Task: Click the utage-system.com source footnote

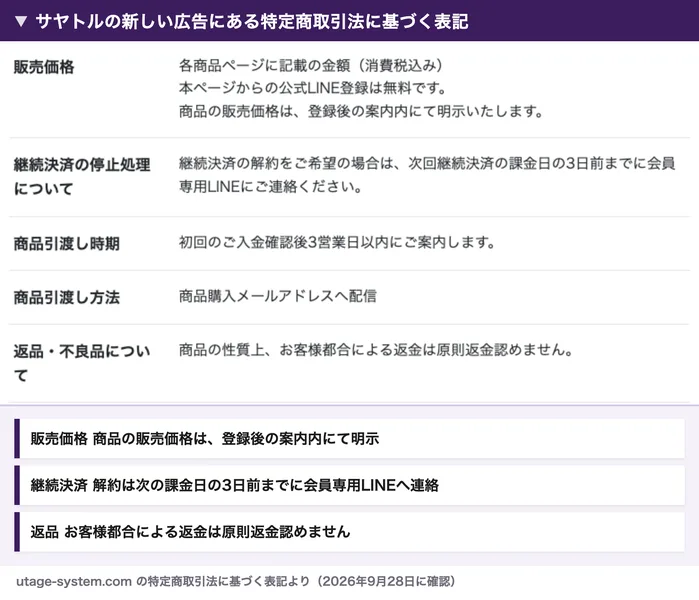Action: [235, 581]
